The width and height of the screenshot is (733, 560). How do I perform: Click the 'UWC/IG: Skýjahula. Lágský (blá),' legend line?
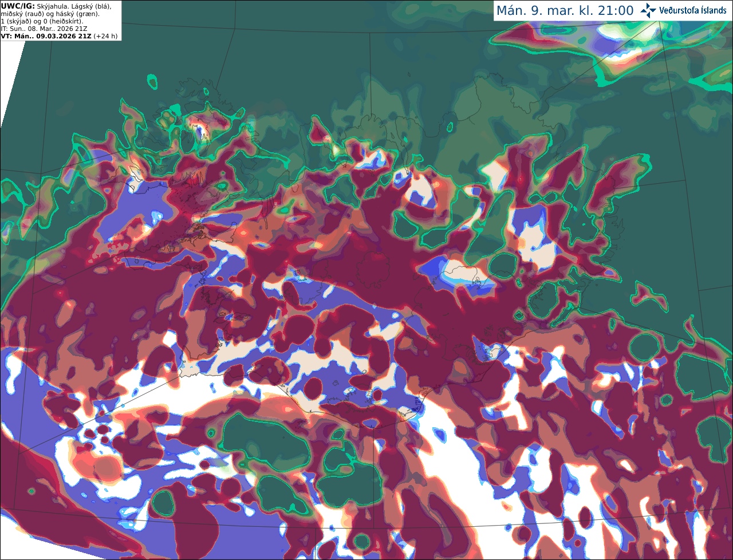click(x=56, y=6)
